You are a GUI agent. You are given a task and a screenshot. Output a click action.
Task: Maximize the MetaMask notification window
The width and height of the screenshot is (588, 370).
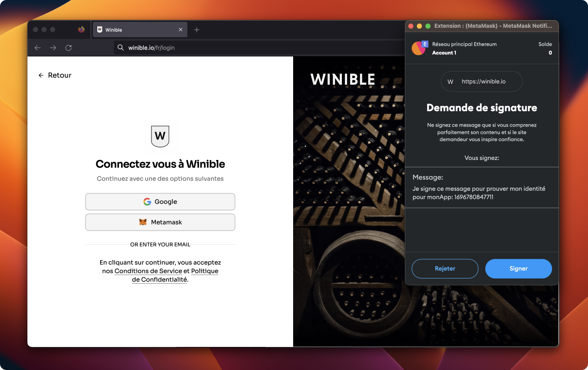(x=428, y=26)
